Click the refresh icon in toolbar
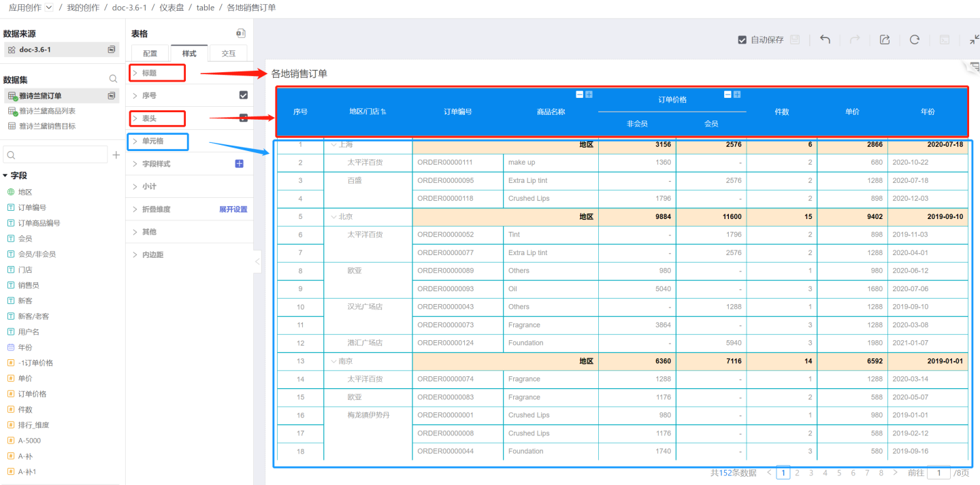 [x=915, y=39]
